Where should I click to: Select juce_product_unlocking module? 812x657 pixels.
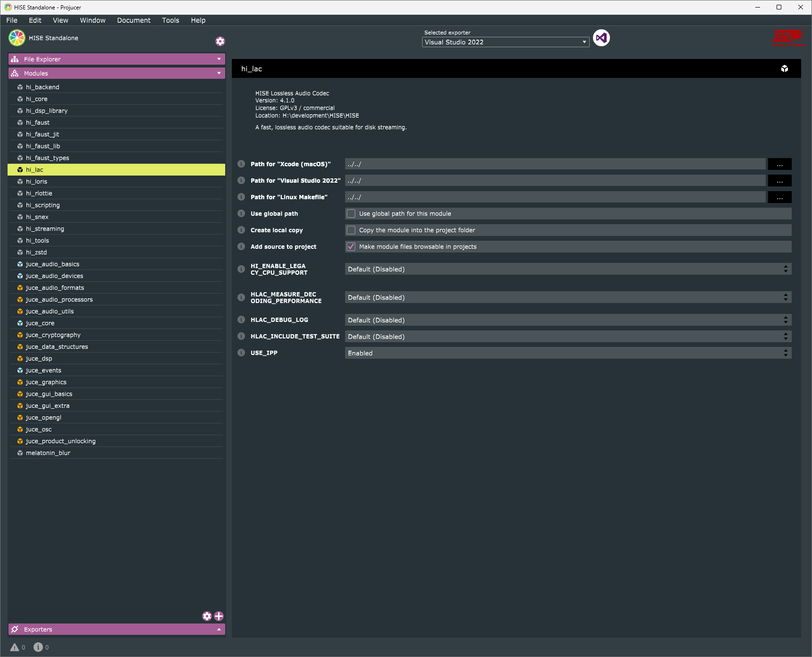[x=116, y=441]
